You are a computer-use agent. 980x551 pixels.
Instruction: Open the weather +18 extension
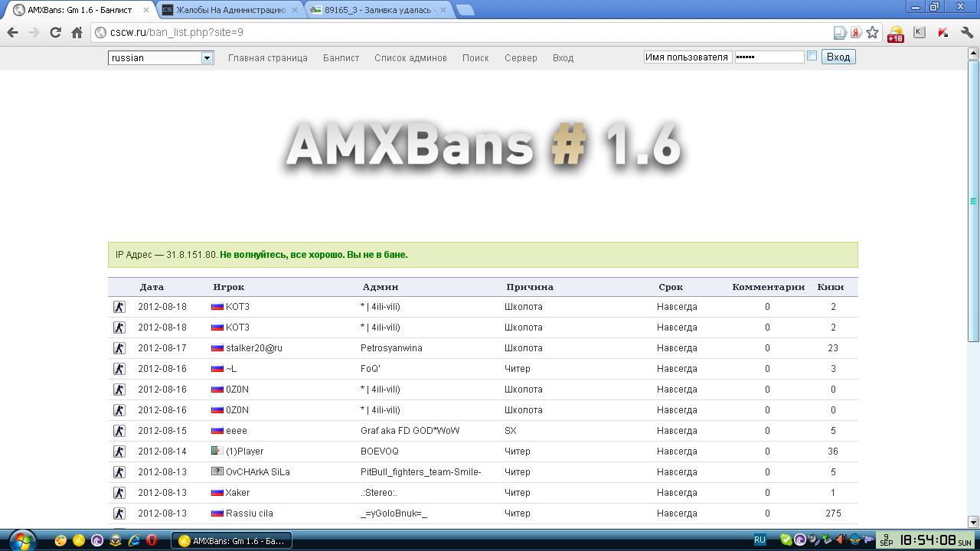click(x=895, y=33)
